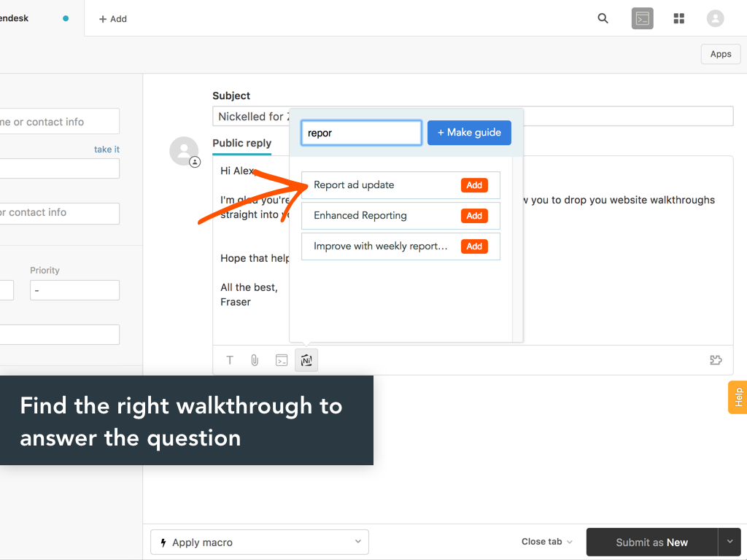Open the Priority dropdown field
747x560 pixels.
pyautogui.click(x=74, y=290)
